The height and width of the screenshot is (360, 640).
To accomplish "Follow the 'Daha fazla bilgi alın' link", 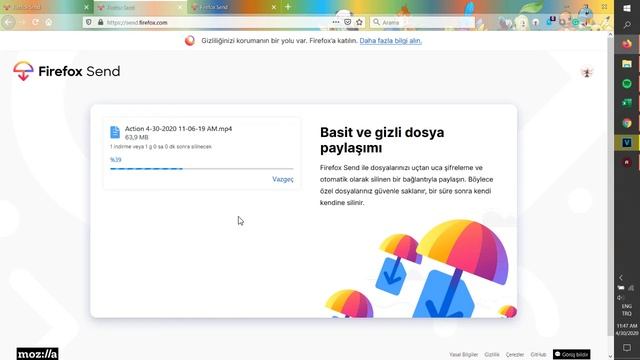I will [x=391, y=41].
